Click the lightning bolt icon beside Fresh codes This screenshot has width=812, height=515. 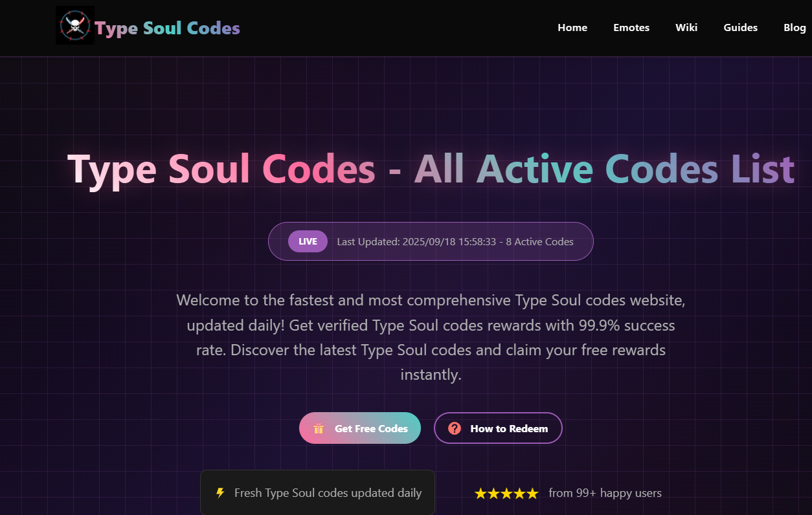[x=221, y=493]
